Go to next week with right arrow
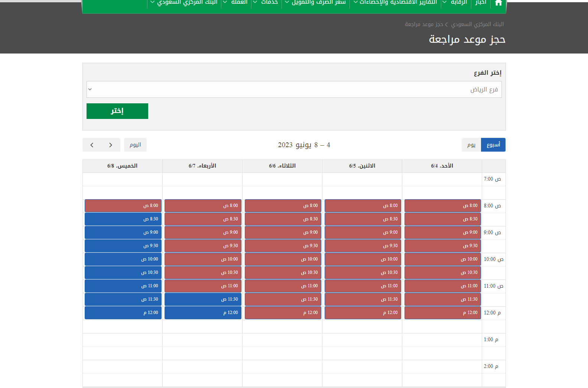Image resolution: width=588 pixels, height=388 pixels. (111, 145)
